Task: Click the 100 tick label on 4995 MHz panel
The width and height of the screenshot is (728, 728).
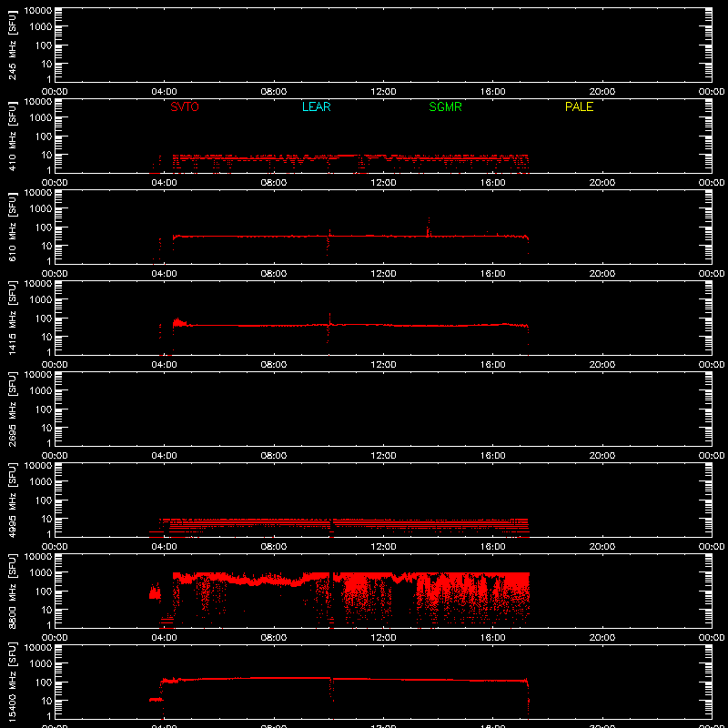Action: pyautogui.click(x=45, y=500)
